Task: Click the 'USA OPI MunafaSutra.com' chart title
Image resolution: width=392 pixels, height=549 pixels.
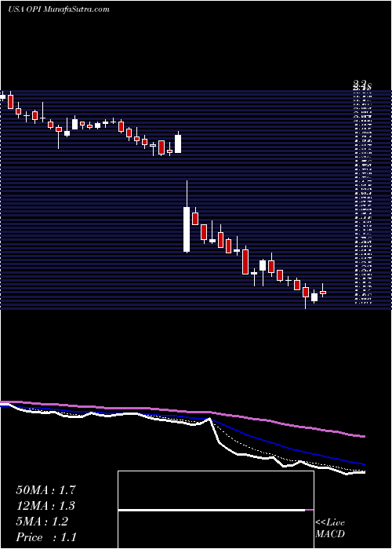Action: (x=59, y=9)
